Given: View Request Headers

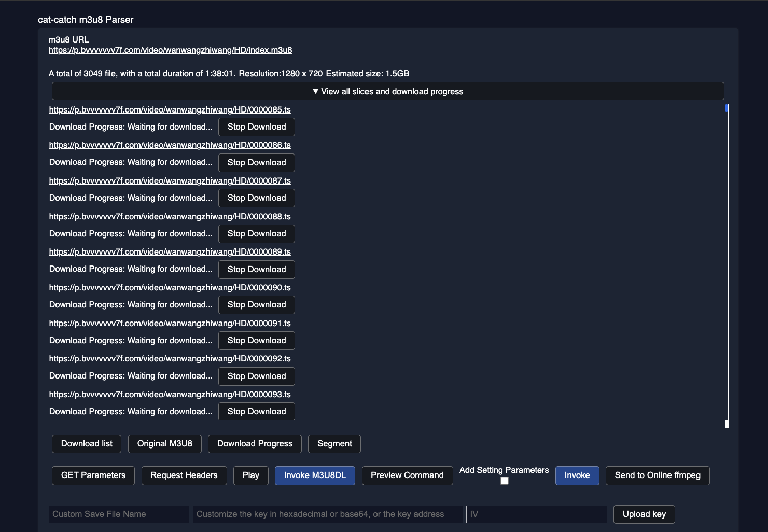Looking at the screenshot, I should [184, 475].
